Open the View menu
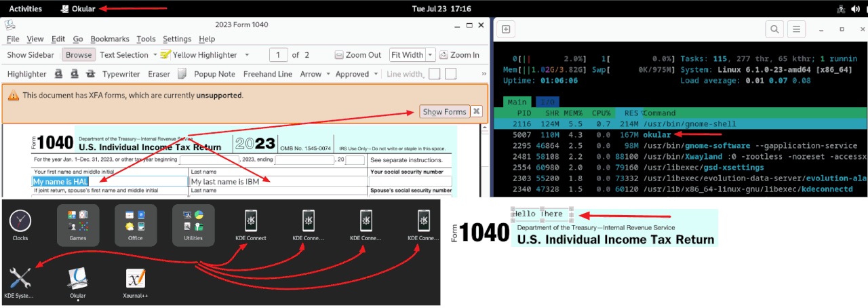Viewport: 868px width, 308px height. click(35, 39)
